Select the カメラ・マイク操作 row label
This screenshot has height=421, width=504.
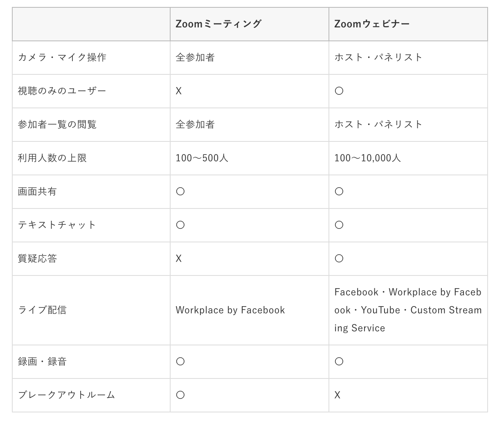(x=62, y=58)
